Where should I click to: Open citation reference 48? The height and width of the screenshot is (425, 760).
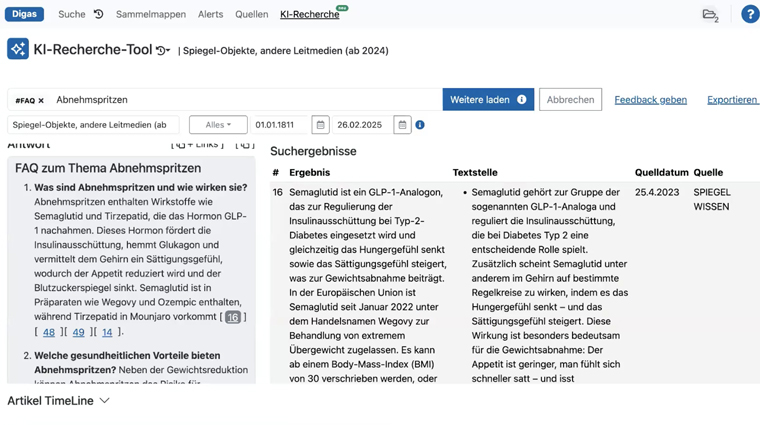click(49, 332)
